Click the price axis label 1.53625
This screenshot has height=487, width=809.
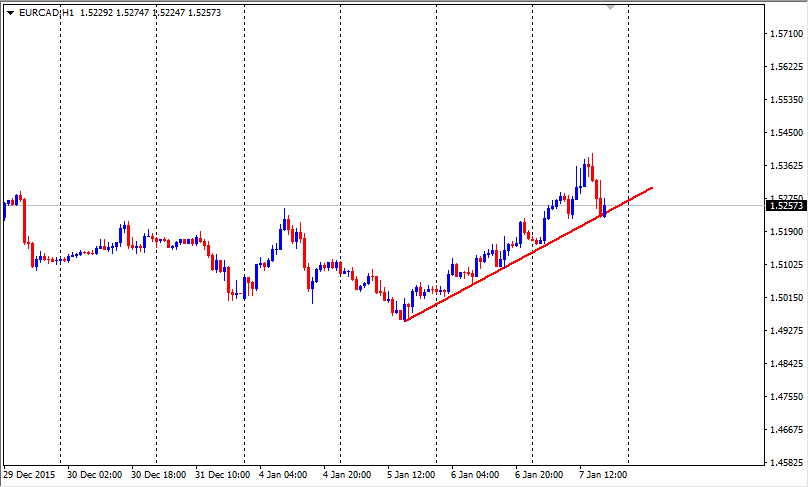click(787, 166)
